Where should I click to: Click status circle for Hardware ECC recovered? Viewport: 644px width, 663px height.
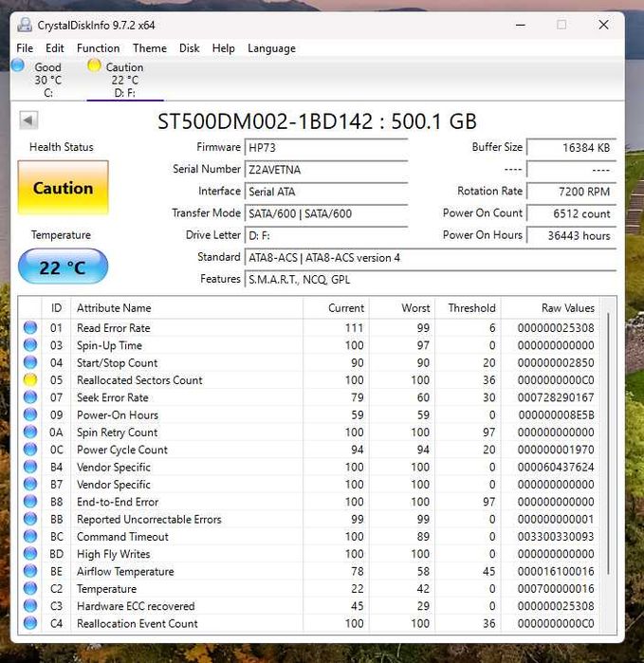pos(30,605)
